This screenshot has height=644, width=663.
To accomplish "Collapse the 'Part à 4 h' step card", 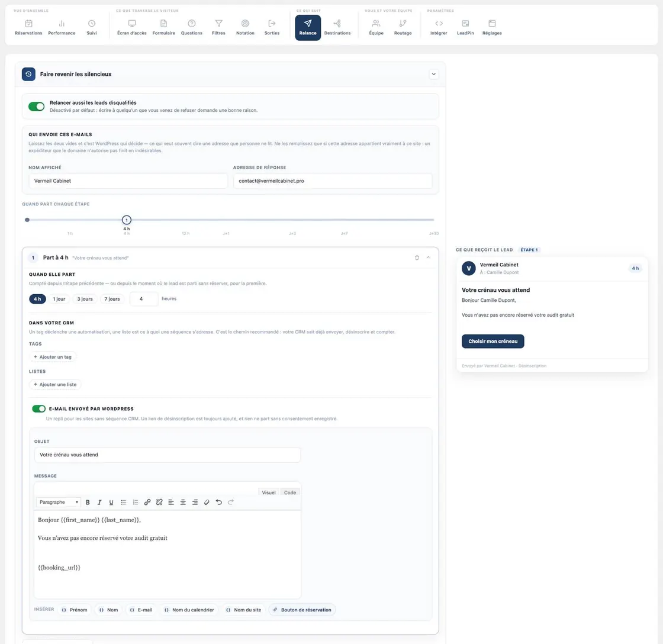I will (x=429, y=257).
